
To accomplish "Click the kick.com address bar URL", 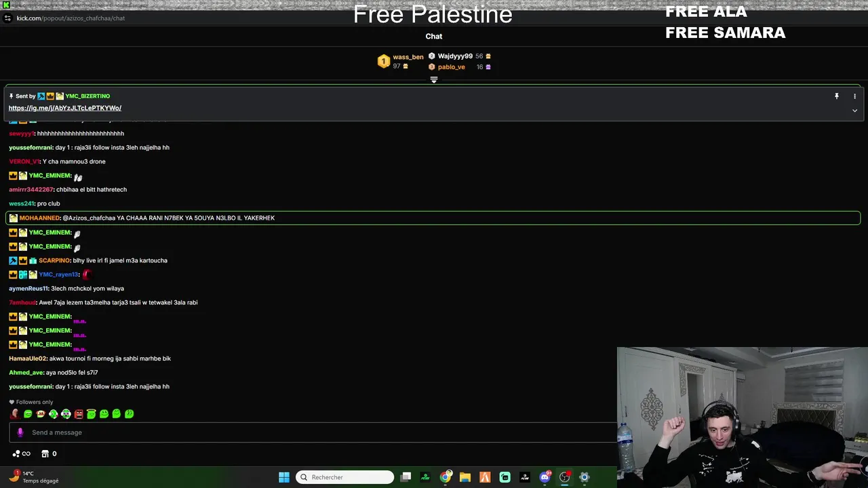I will (71, 18).
